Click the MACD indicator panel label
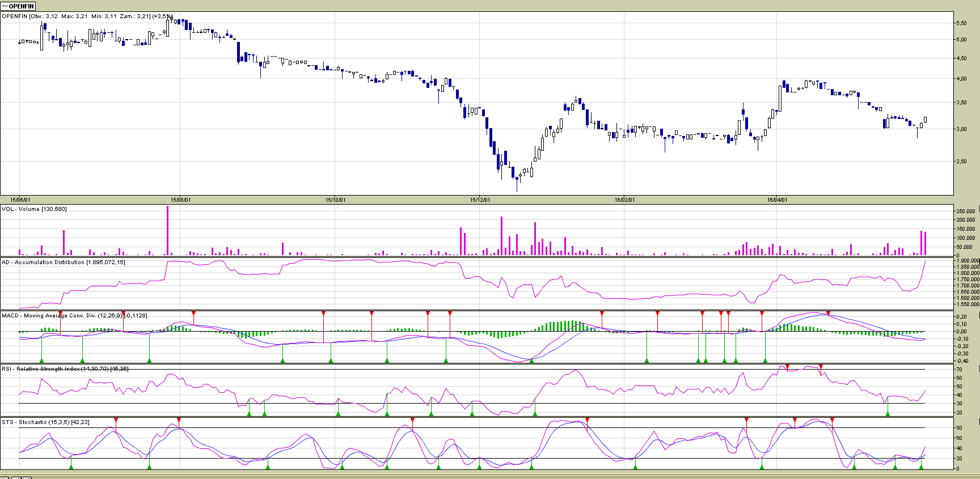Image resolution: width=980 pixels, height=479 pixels. (x=74, y=316)
